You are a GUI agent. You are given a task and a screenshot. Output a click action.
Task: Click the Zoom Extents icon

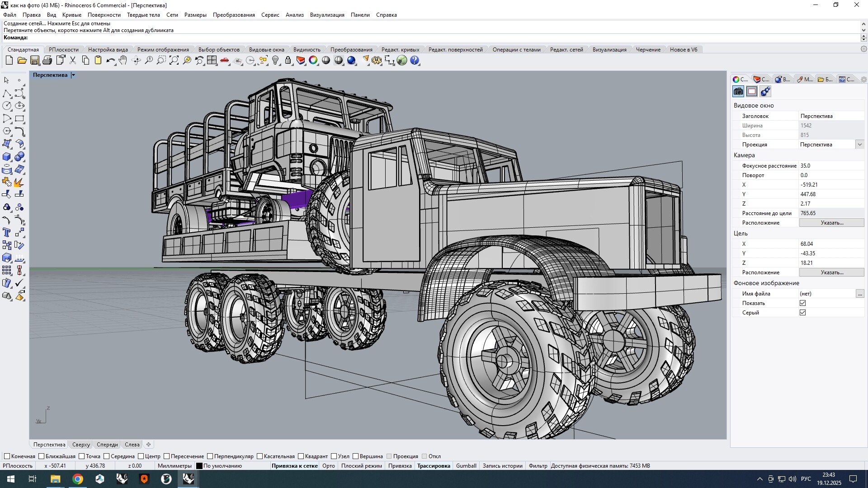[x=174, y=61]
